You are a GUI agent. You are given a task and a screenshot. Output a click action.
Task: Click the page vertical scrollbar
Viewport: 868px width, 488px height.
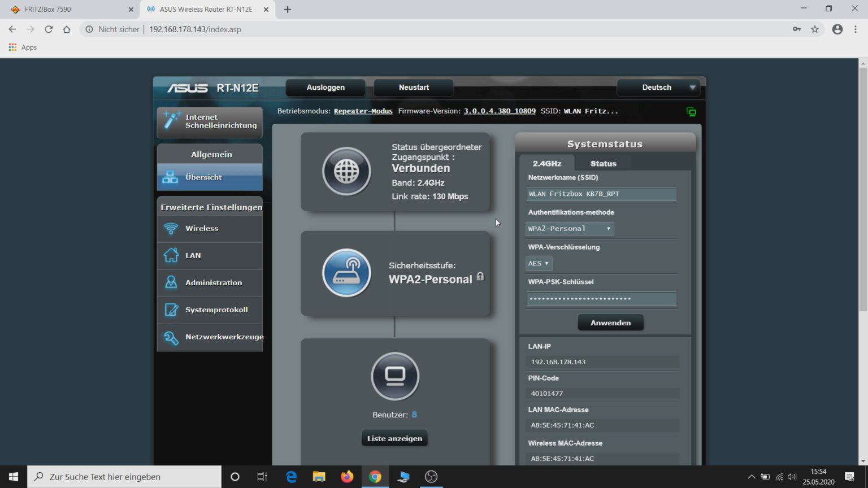863,189
